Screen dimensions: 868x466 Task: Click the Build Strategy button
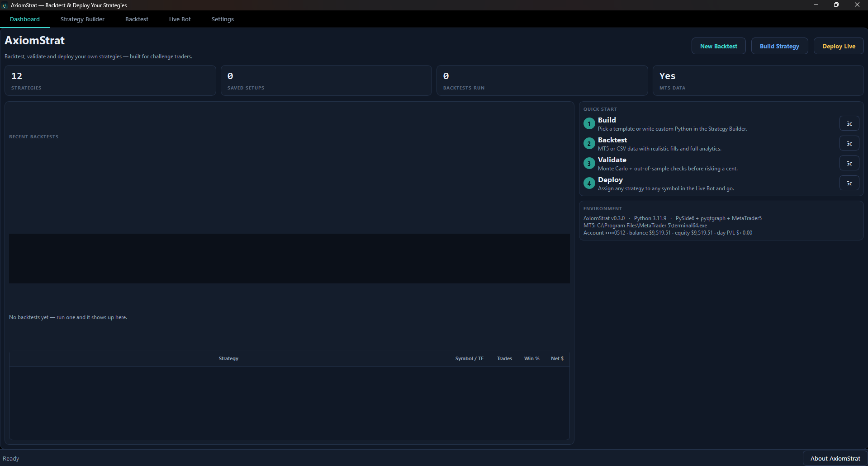click(779, 46)
